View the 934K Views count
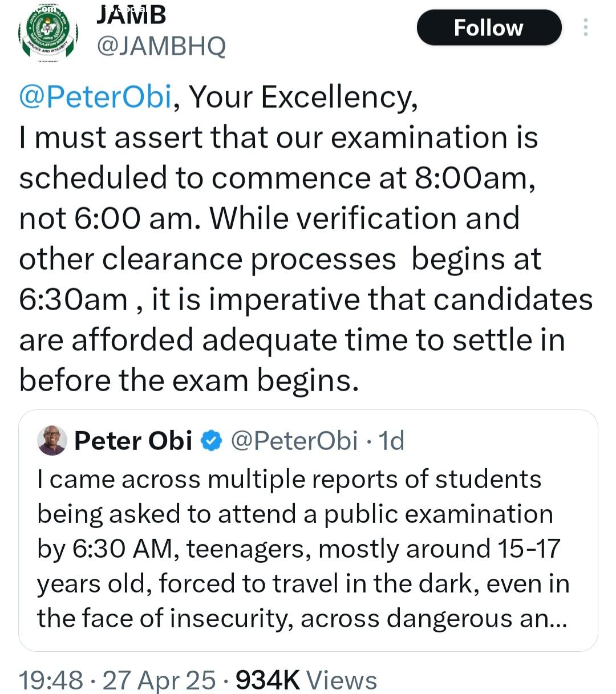 [x=306, y=680]
